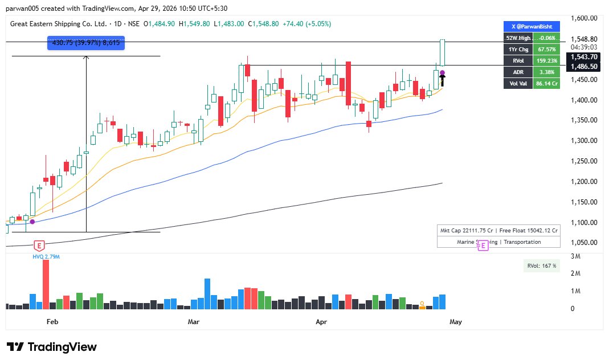
Task: Select the blue measurement label 430.75 (39.97%)
Action: pyautogui.click(x=86, y=43)
